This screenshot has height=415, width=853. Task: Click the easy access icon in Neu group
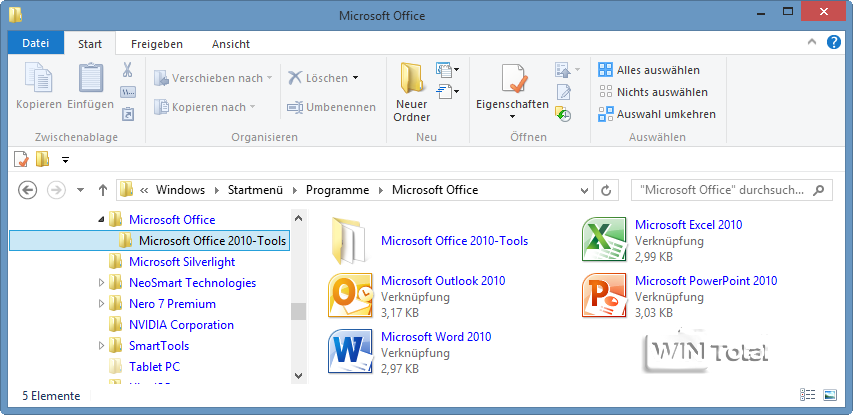(444, 91)
